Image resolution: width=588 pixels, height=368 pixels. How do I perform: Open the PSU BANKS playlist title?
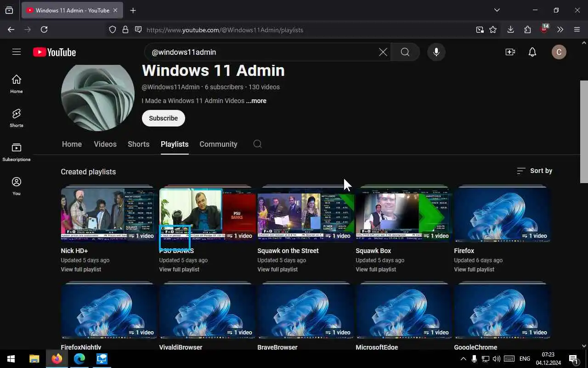click(x=176, y=251)
